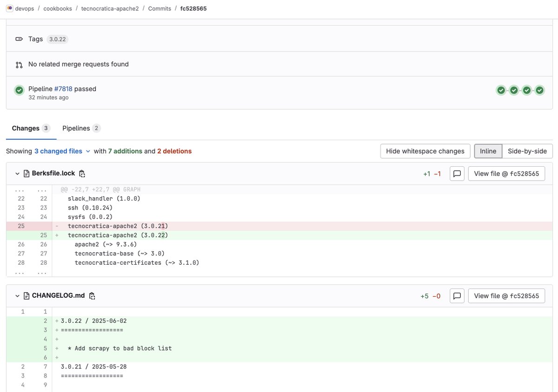Click the @@ -22,7 +22,7 @@ GRAPH hunk header
The width and height of the screenshot is (558, 392).
(x=100, y=189)
